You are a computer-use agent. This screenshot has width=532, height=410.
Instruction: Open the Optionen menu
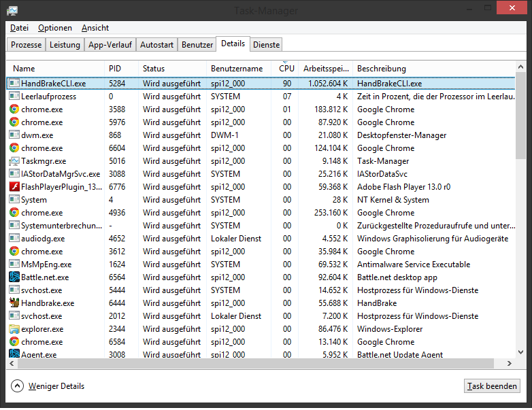[55, 28]
